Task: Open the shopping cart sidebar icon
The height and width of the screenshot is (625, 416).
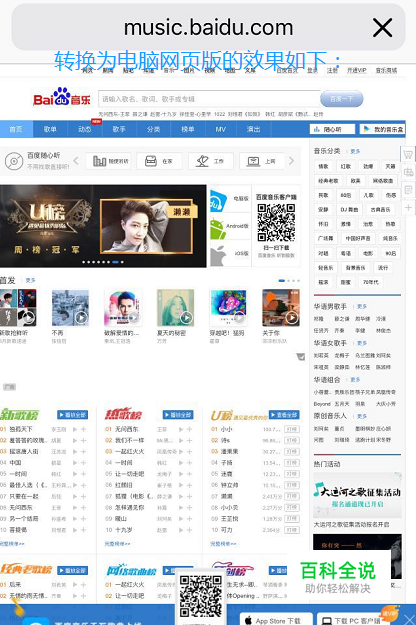Action: [408, 154]
